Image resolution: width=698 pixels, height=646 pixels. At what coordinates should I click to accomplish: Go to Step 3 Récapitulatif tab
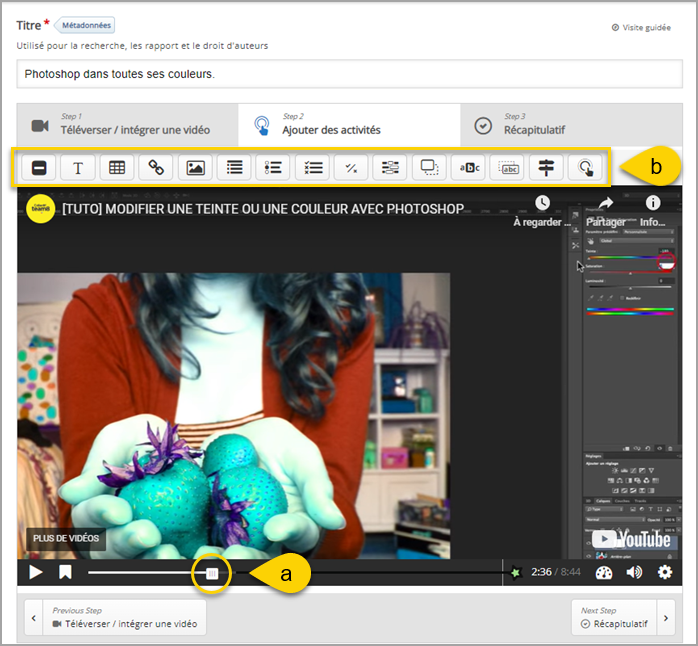click(x=571, y=125)
